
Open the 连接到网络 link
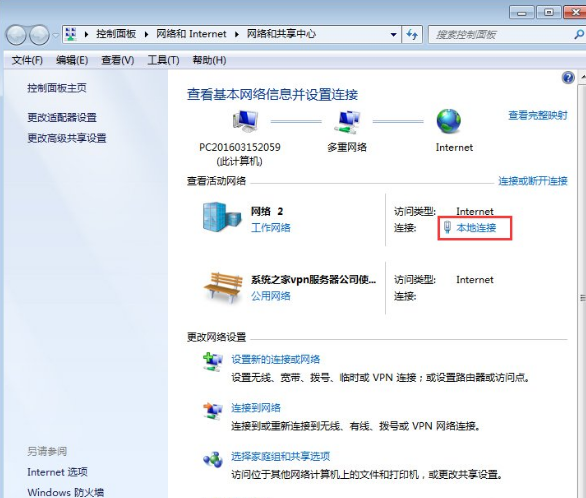tap(256, 408)
